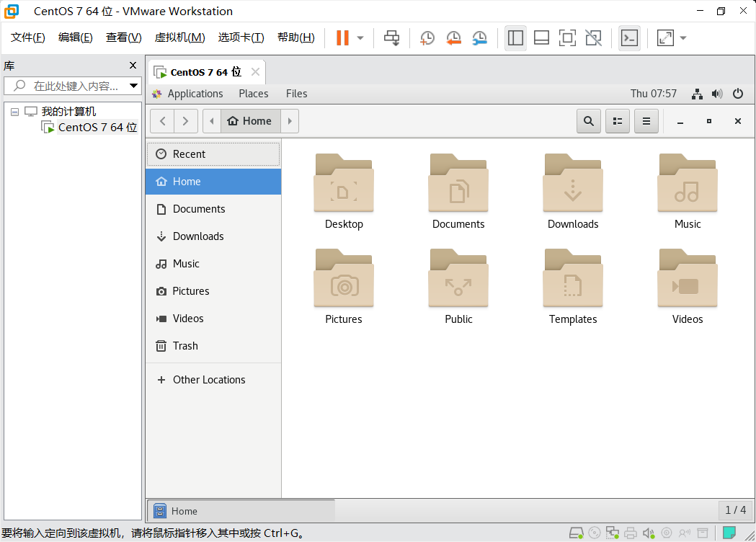Viewport: 756px width, 542px height.
Task: Close the CentOS 7 64 位 tab
Action: point(256,72)
